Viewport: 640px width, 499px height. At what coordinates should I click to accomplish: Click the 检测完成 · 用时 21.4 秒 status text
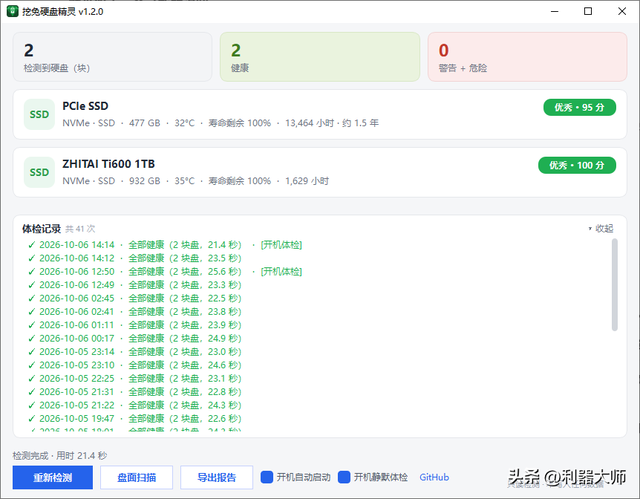(60, 456)
